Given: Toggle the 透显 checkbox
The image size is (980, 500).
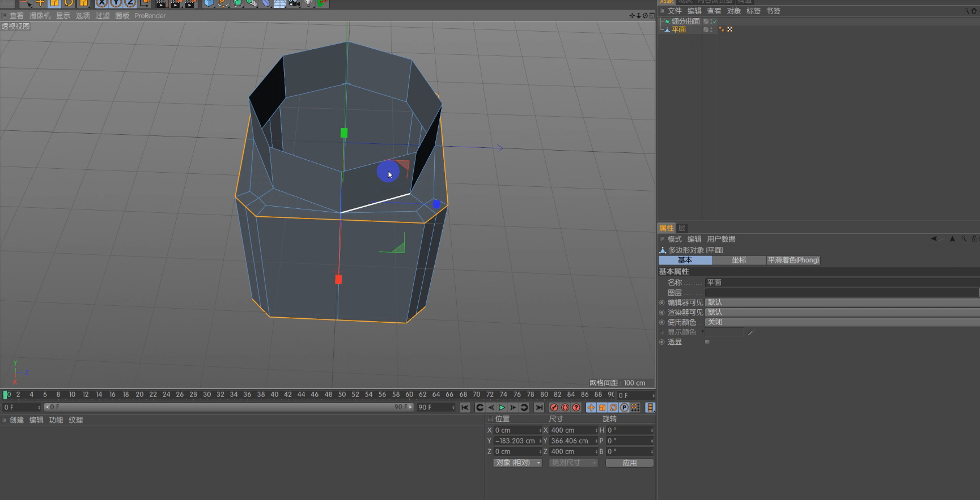Looking at the screenshot, I should coord(707,342).
